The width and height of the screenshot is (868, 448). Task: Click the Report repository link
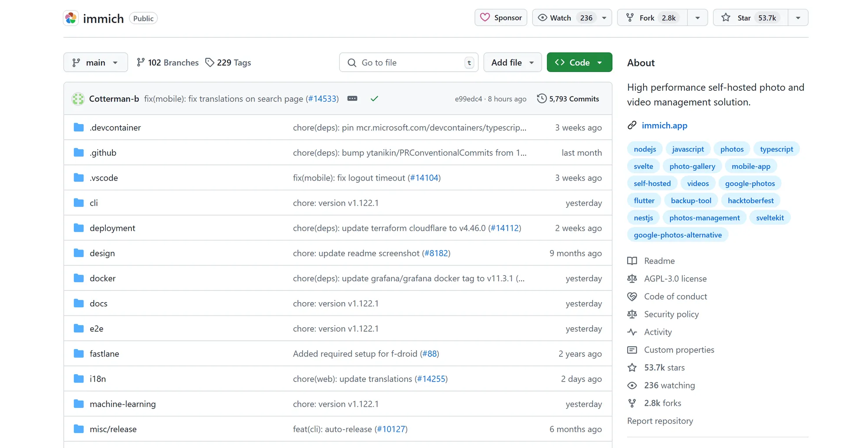tap(660, 421)
